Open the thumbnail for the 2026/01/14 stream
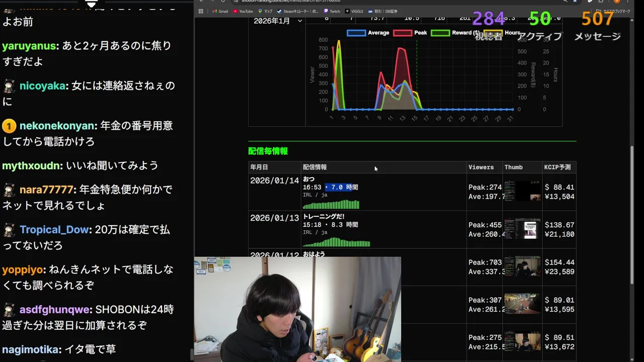 [523, 191]
